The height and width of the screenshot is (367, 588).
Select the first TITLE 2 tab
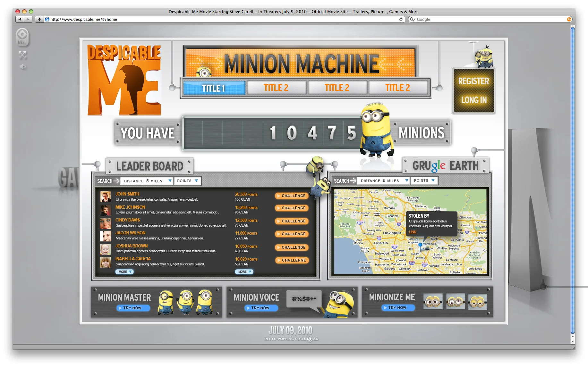276,88
